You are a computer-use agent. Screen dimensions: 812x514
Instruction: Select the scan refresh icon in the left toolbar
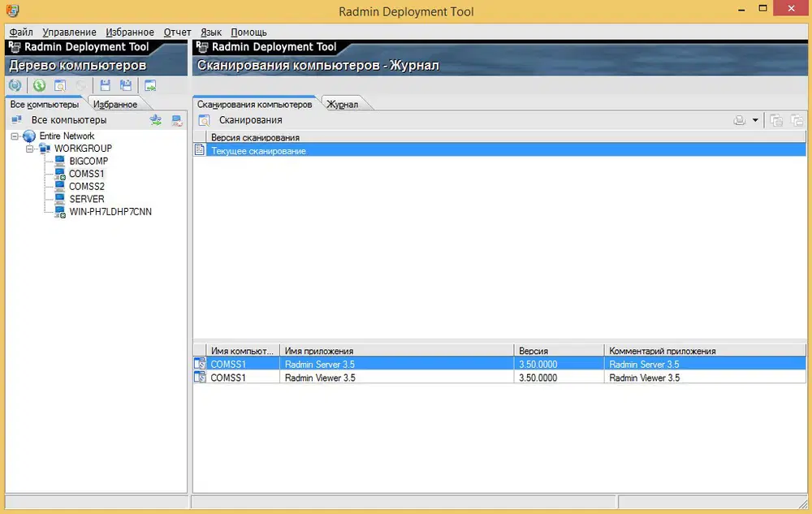click(x=15, y=85)
